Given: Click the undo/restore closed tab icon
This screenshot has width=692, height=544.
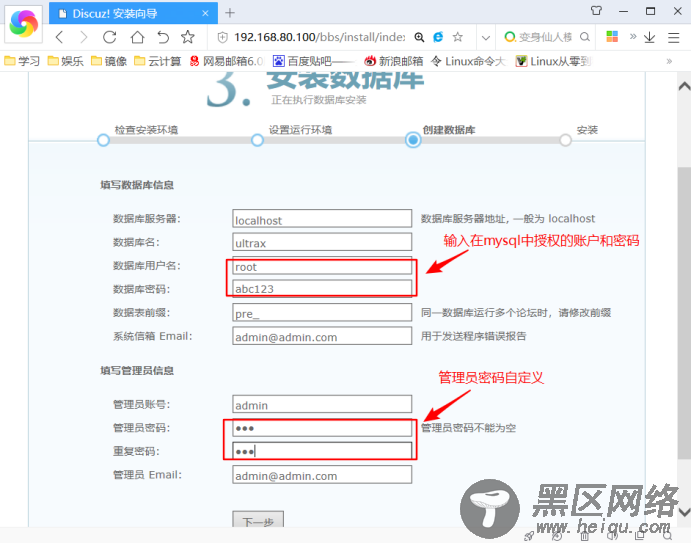Looking at the screenshot, I should click(x=163, y=37).
